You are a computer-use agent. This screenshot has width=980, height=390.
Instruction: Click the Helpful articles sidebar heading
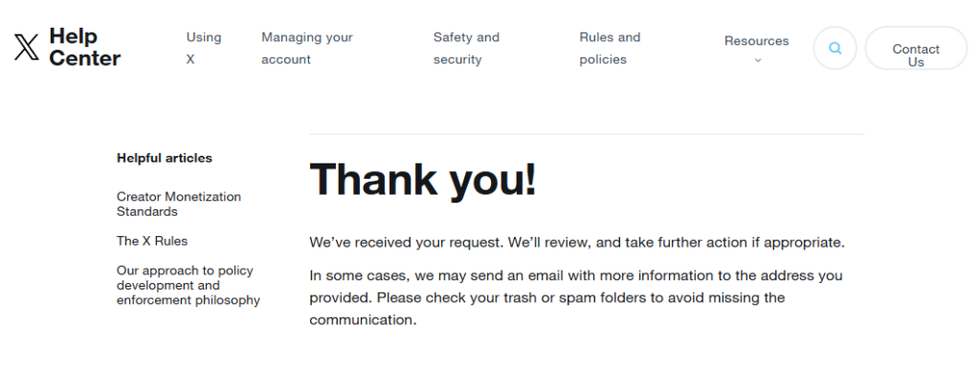[165, 158]
